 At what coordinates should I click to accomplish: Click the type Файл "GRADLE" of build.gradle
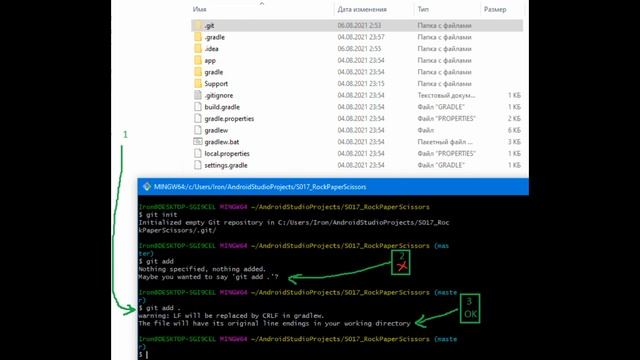point(441,107)
